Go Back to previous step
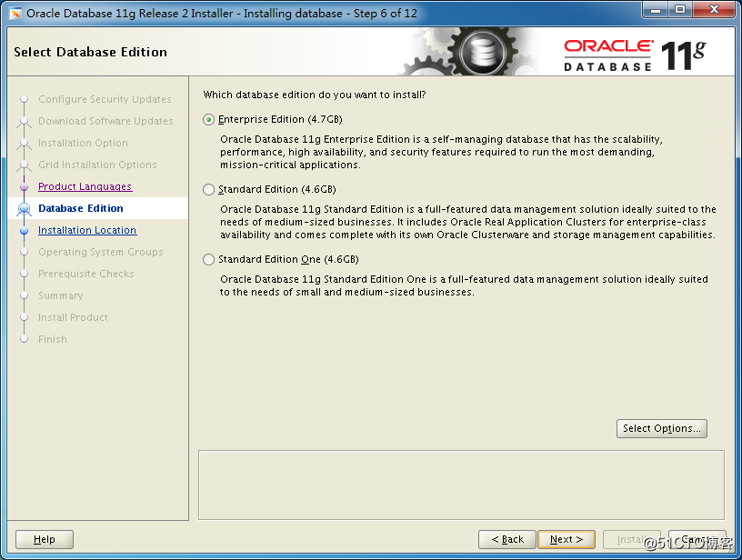 pyautogui.click(x=507, y=539)
